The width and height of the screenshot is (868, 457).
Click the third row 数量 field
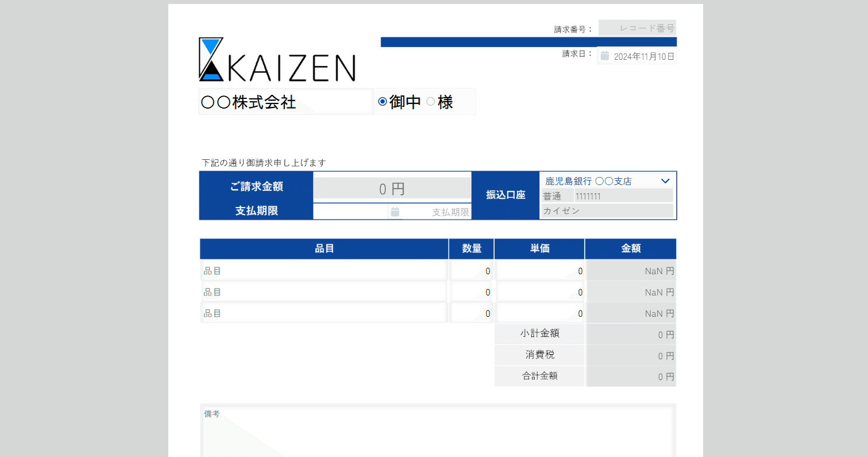tap(471, 313)
